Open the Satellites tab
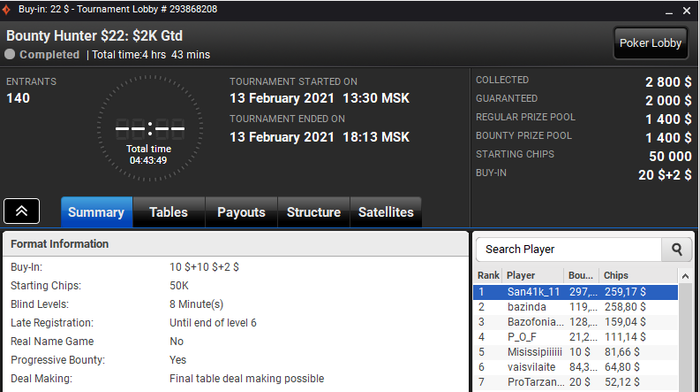 coord(386,212)
